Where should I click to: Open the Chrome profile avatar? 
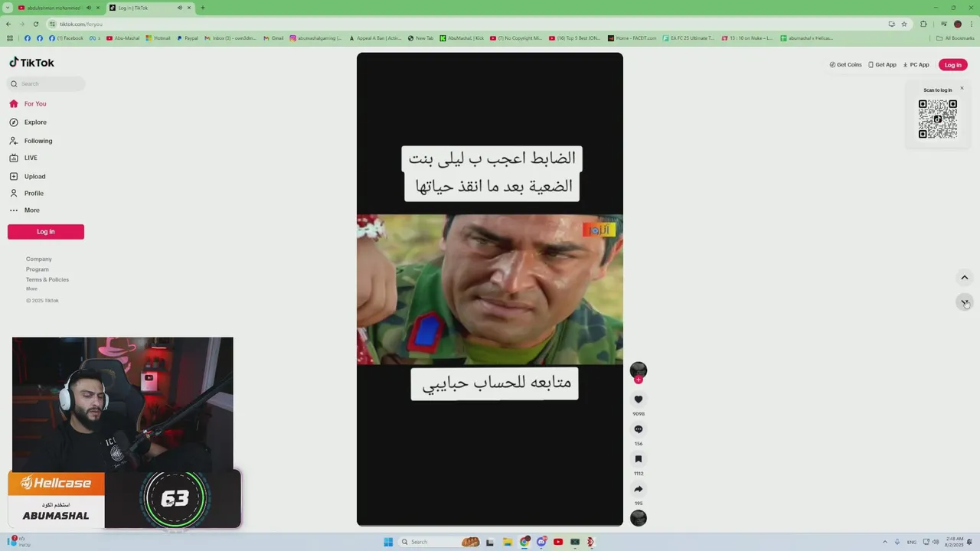[957, 24]
